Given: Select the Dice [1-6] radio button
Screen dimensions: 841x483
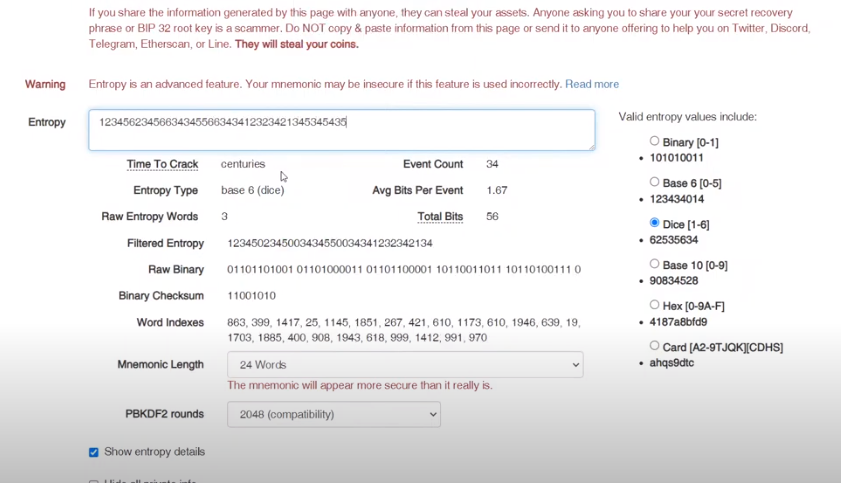Looking at the screenshot, I should 655,223.
